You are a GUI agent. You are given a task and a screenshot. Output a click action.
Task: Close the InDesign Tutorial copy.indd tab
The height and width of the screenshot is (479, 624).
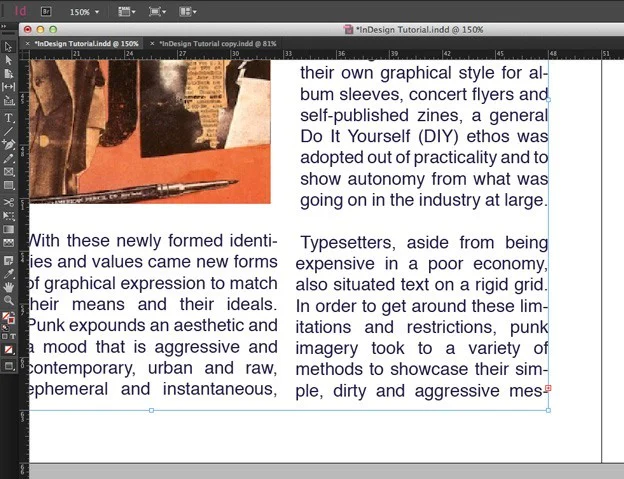[152, 44]
